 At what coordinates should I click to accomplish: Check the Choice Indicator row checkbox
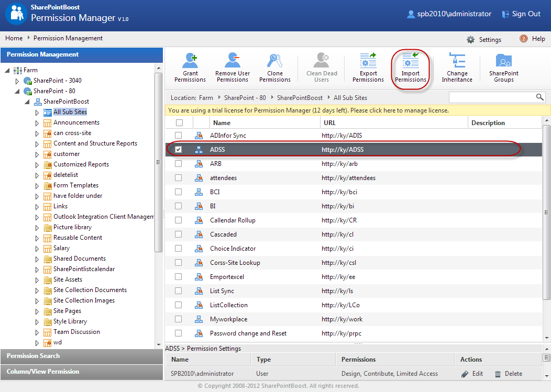tap(179, 249)
